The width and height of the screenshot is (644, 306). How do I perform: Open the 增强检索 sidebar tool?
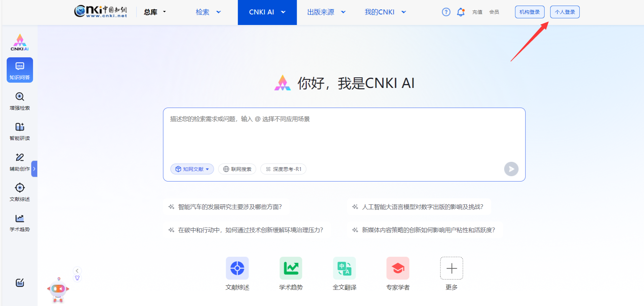coord(20,101)
